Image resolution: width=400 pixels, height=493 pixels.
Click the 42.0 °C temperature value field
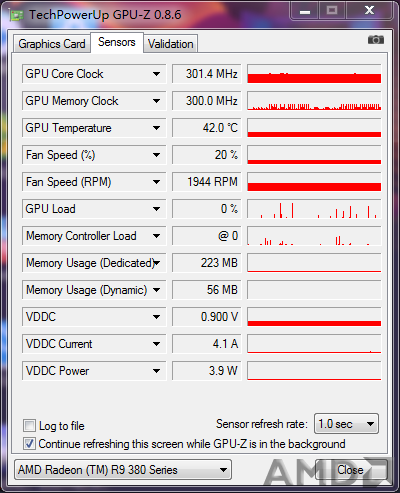tap(206, 128)
